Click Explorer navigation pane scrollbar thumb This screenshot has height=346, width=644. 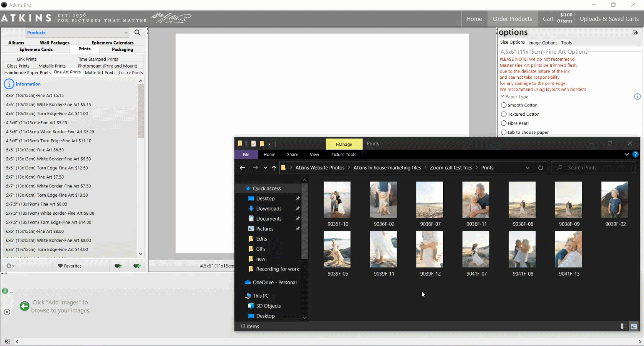pos(305,221)
